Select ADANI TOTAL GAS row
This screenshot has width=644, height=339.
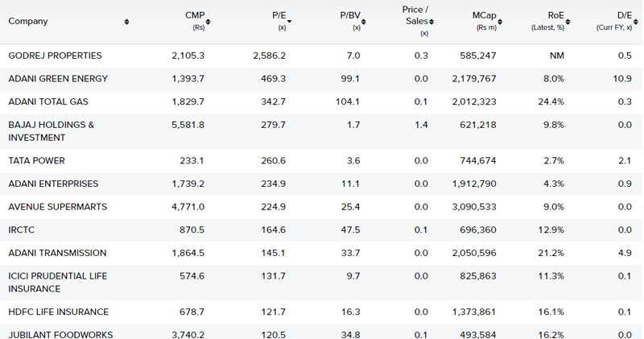click(x=321, y=101)
